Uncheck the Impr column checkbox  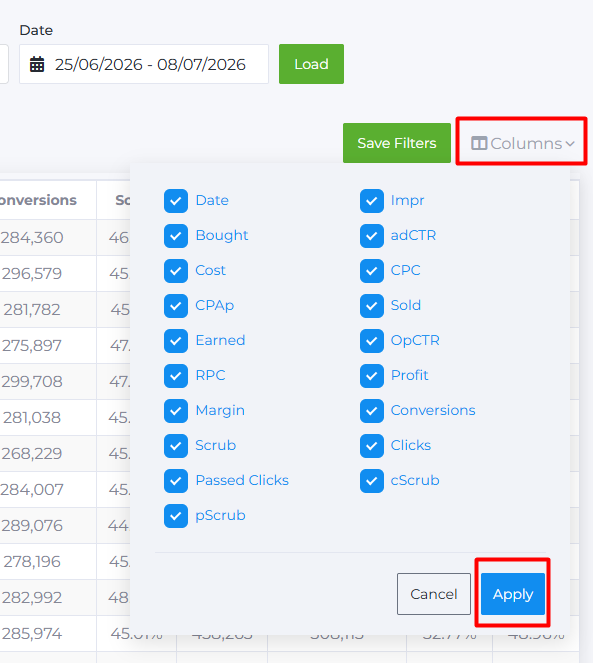pyautogui.click(x=372, y=201)
